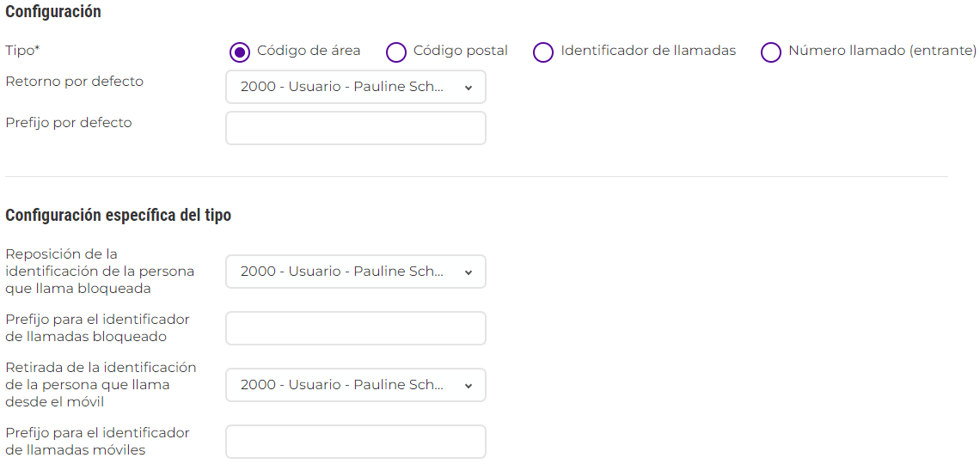
Task: Click the Reposición de la identificación label
Action: (99, 272)
